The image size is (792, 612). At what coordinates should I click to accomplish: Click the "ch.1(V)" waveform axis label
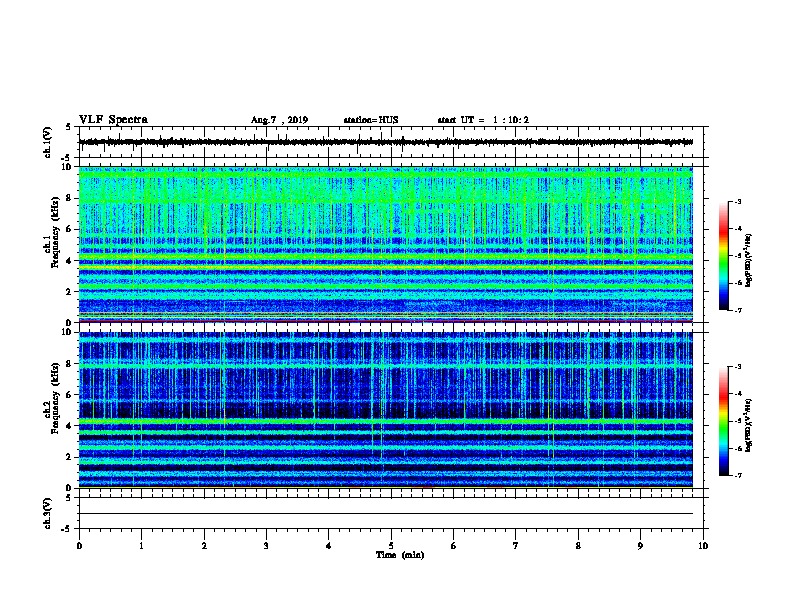(x=48, y=142)
